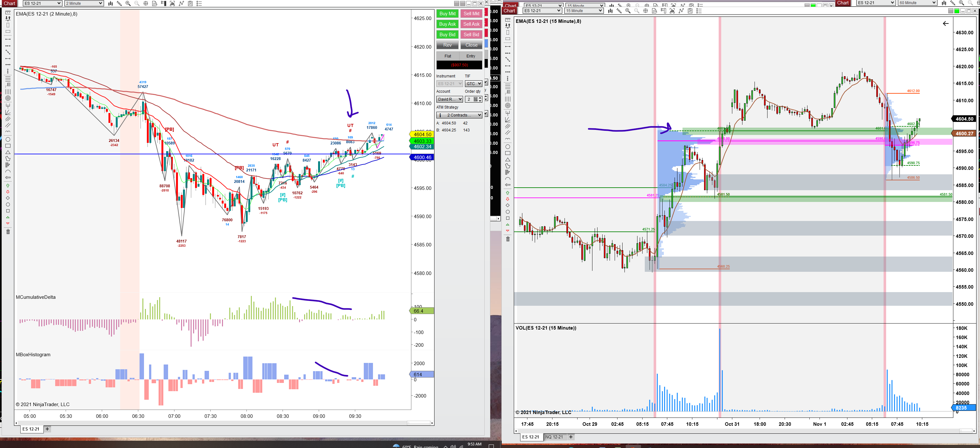Click the Rev button in Chart Trader
This screenshot has height=448, width=980.
(448, 45)
